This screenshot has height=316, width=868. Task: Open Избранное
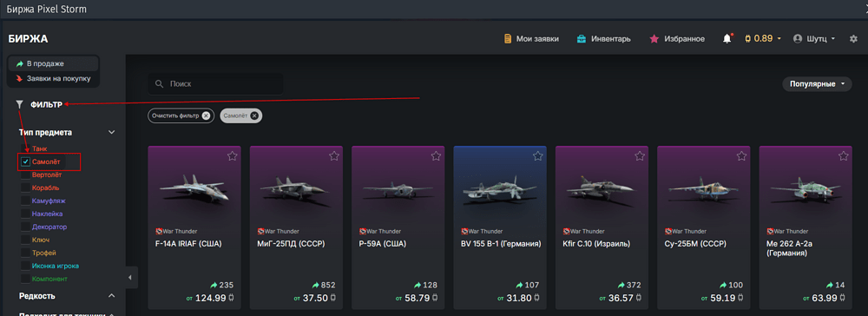[677, 39]
